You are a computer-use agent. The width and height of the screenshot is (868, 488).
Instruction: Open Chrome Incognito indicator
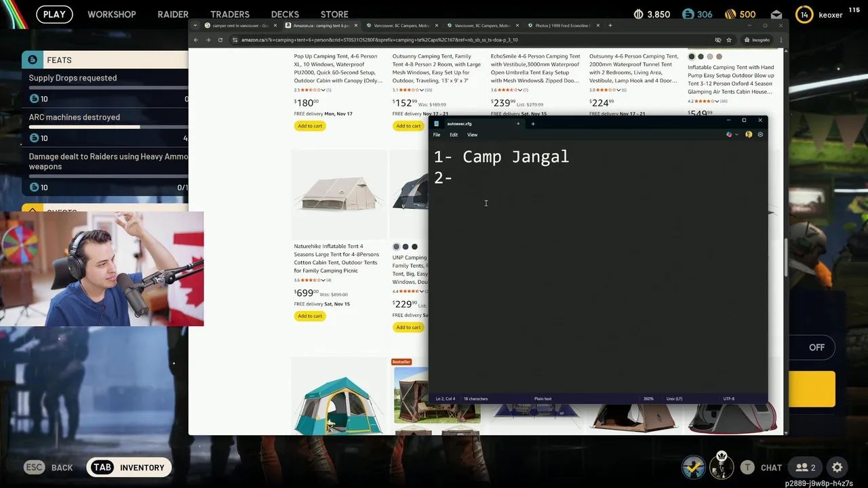757,40
